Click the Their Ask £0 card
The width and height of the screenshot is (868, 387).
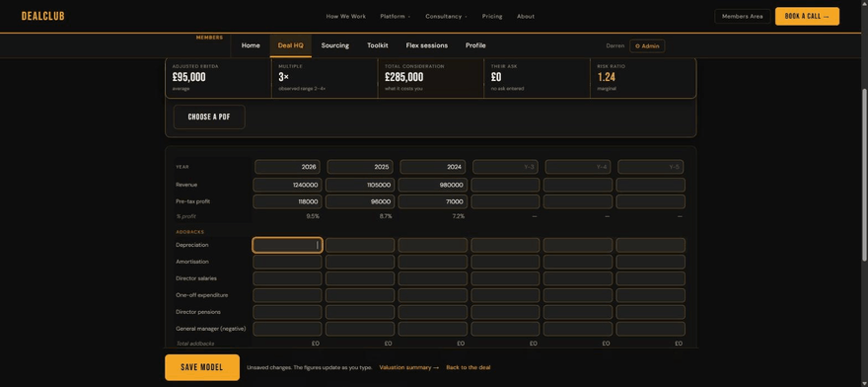coord(537,78)
